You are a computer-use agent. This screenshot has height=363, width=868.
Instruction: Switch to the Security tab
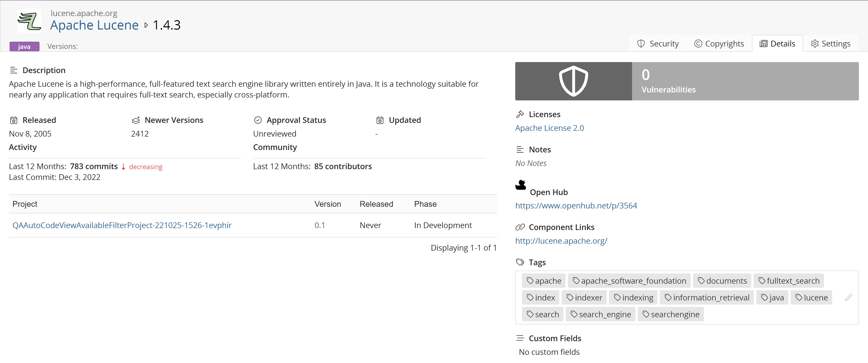(x=657, y=43)
